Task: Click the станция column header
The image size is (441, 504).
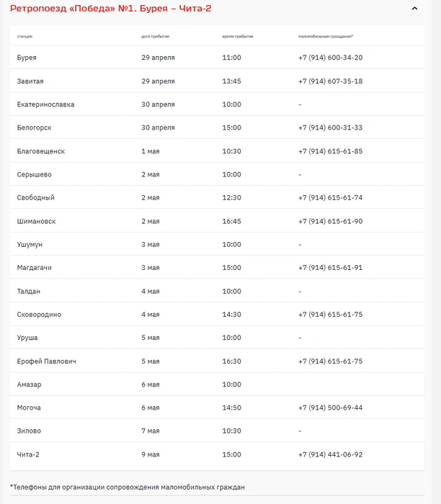Action: click(x=24, y=36)
